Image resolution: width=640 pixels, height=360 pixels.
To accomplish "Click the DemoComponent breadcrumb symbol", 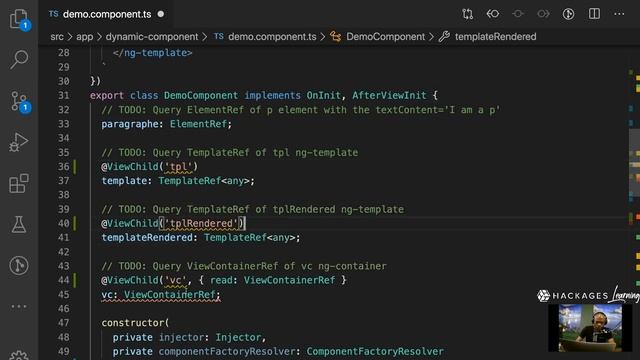I will 385,37.
